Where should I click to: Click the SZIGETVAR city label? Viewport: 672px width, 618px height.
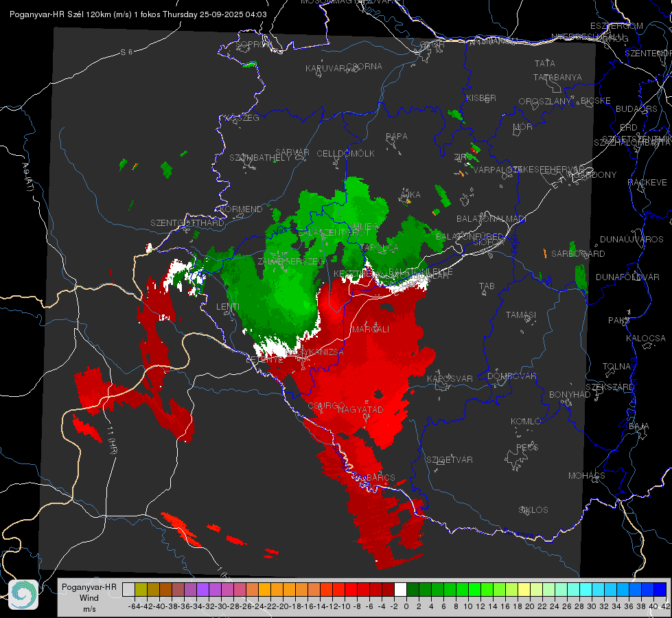[x=450, y=460]
